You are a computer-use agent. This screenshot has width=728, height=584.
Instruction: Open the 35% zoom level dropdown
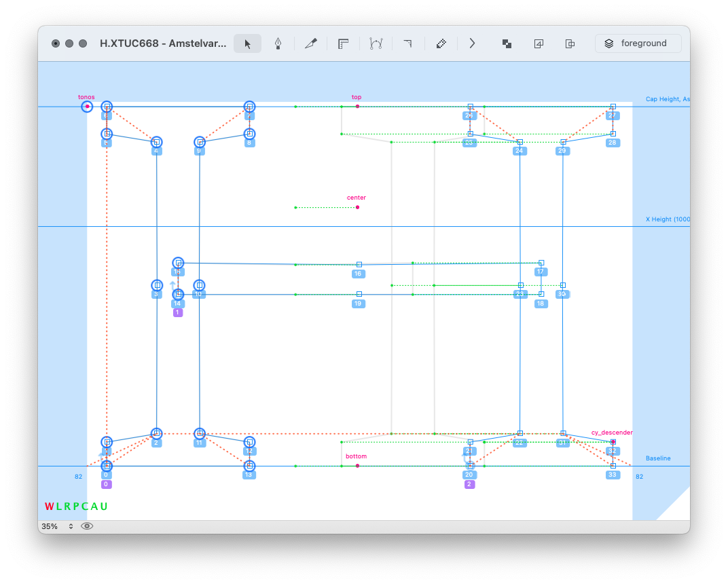point(57,526)
